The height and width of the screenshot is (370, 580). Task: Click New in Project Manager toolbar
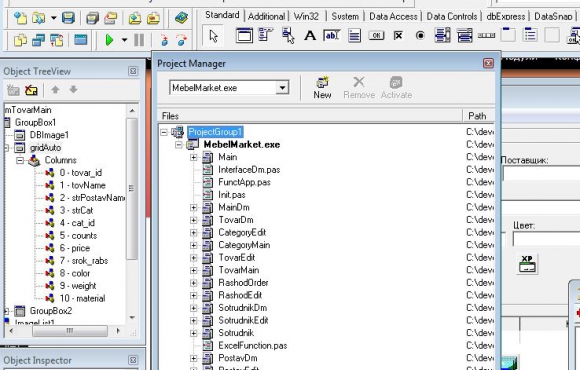(322, 88)
